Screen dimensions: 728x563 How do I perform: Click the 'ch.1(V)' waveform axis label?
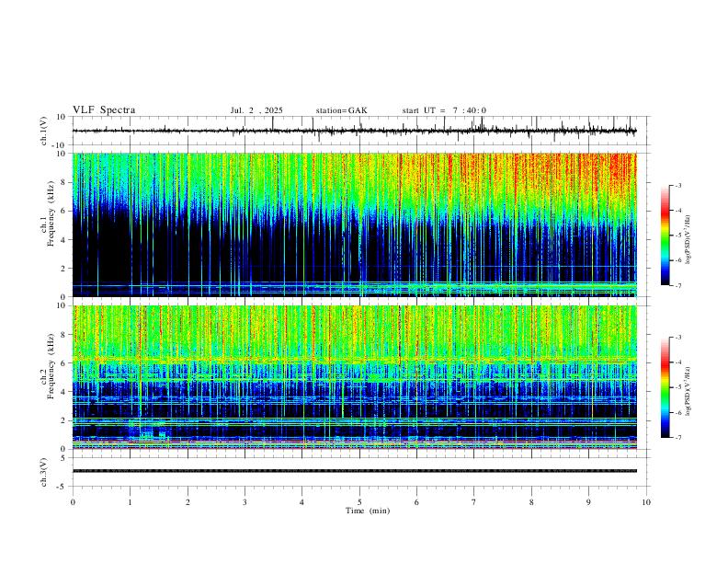coord(44,131)
